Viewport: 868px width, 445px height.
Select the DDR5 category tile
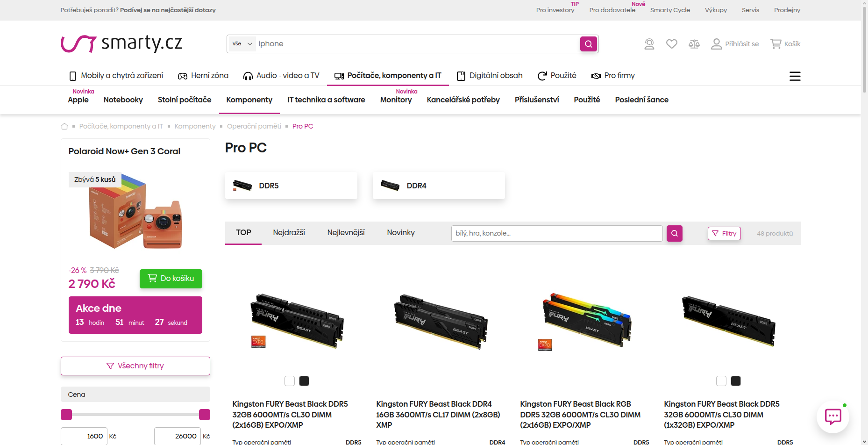click(291, 186)
